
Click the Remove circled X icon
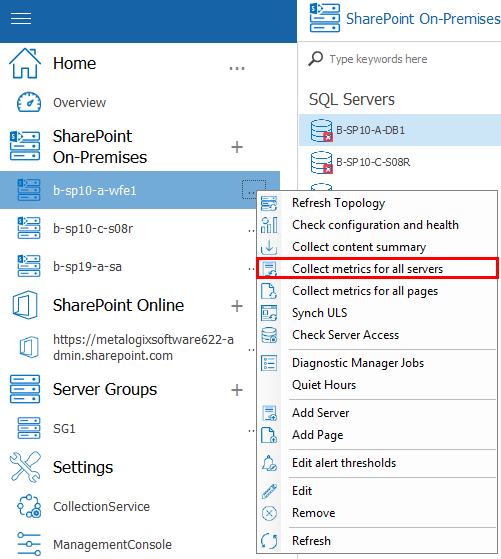coord(269,513)
